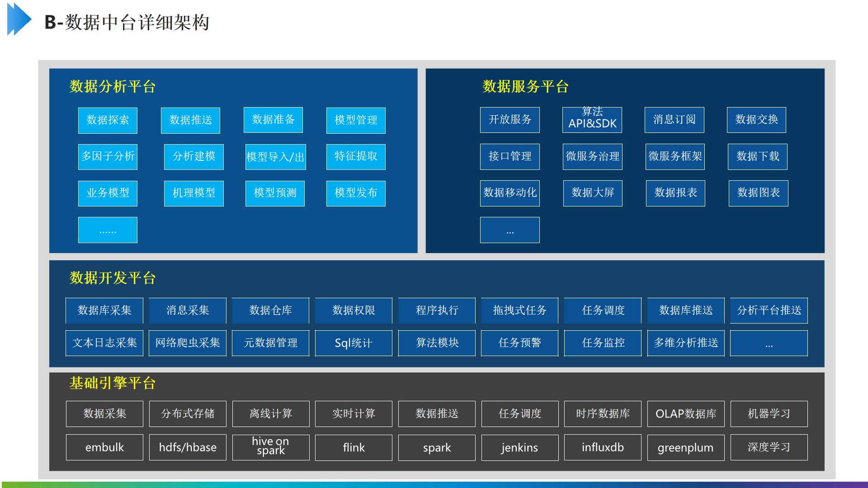868x488 pixels.
Task: Select the 程序执行 box
Action: click(437, 310)
